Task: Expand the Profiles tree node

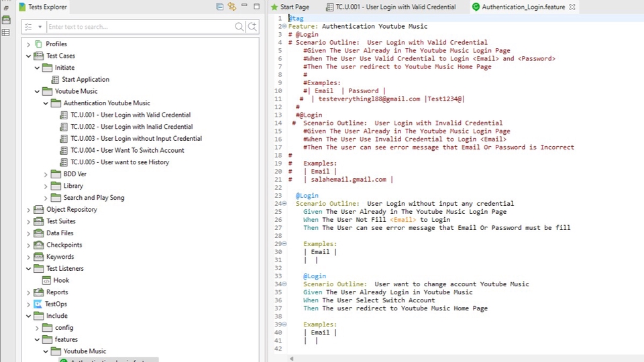Action: click(28, 44)
